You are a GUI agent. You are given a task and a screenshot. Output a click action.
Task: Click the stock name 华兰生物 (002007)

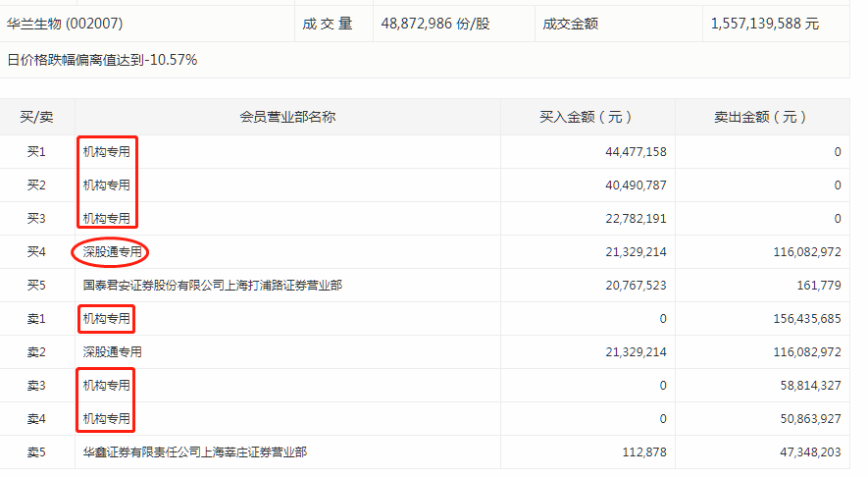click(x=65, y=24)
